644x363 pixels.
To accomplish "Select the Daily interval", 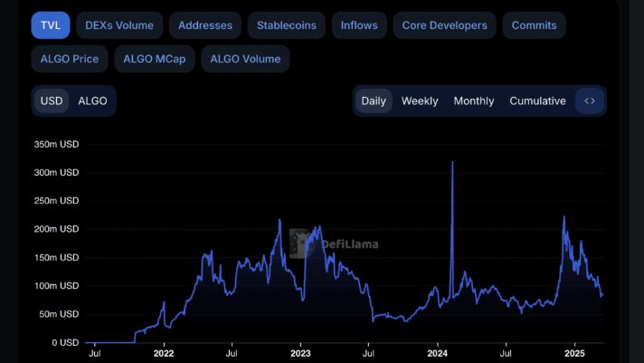I will click(x=374, y=100).
